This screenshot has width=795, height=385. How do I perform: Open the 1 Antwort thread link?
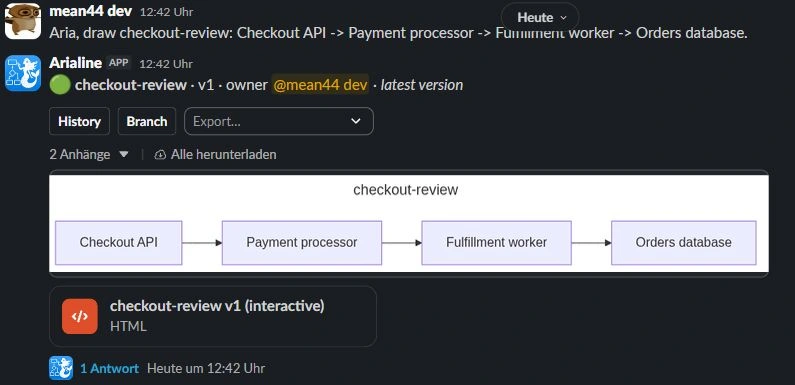110,368
